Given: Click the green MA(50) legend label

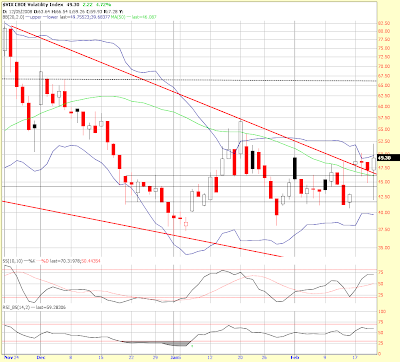Looking at the screenshot, I should click(x=118, y=17).
